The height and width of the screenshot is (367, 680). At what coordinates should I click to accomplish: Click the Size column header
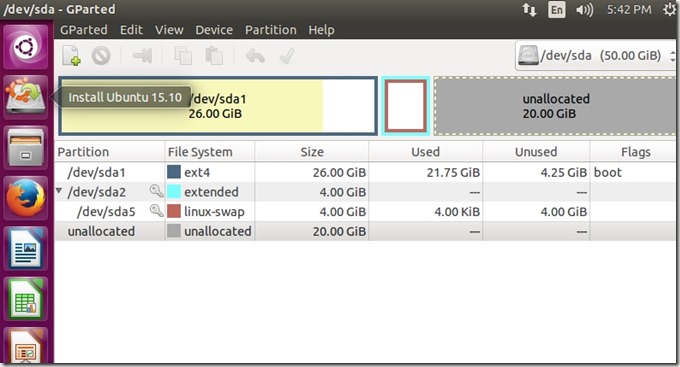[312, 152]
